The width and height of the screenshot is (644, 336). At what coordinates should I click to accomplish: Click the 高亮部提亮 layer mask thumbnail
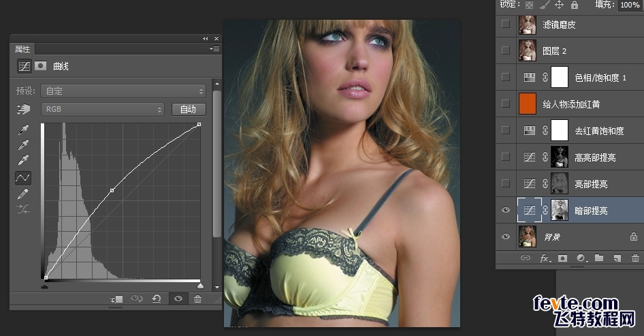coord(560,157)
